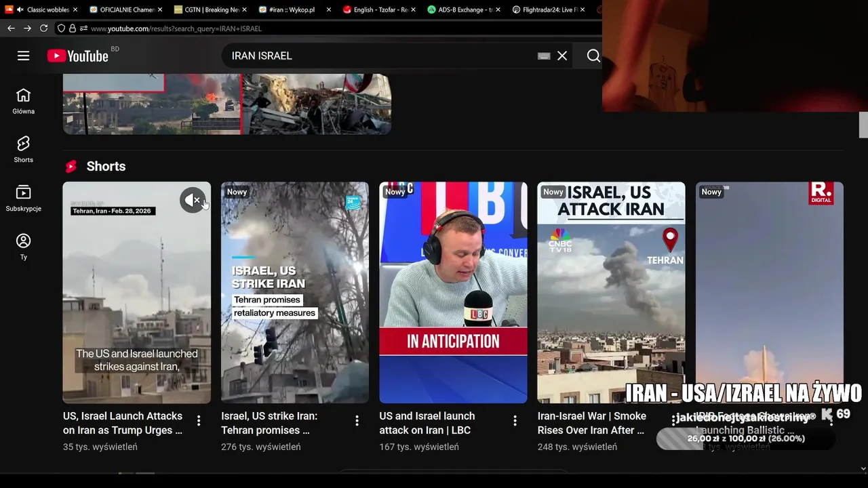The width and height of the screenshot is (868, 488).
Task: Click the scrollbar down arrow
Action: tap(863, 468)
